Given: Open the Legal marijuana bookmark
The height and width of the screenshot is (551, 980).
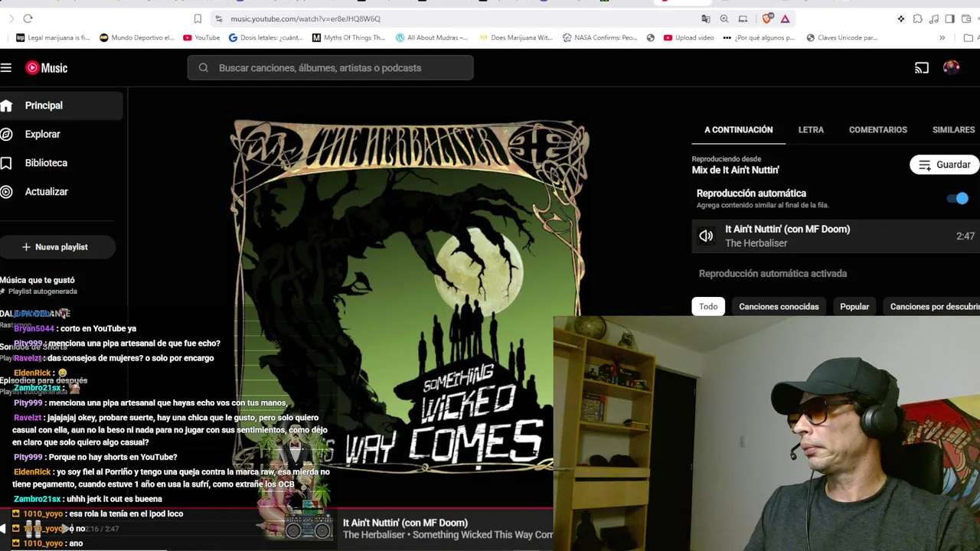Looking at the screenshot, I should [53, 37].
